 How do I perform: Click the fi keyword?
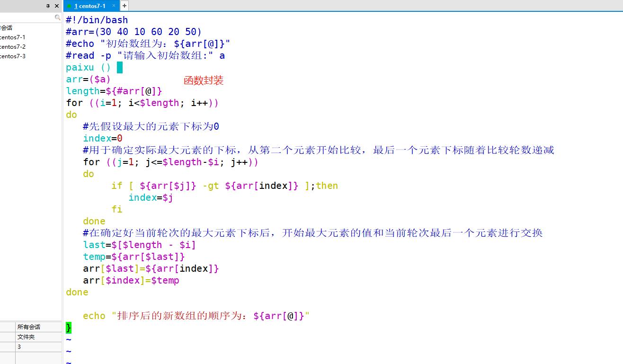click(x=117, y=209)
